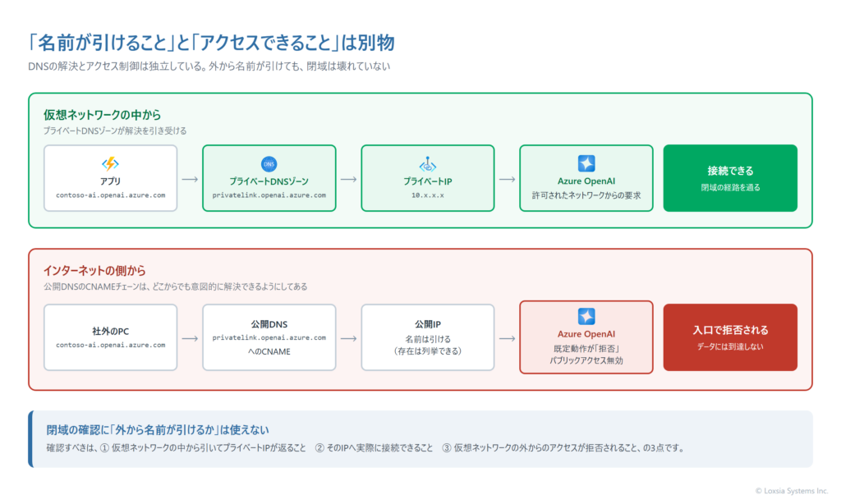Image resolution: width=841 pixels, height=504 pixels.
Task: Click the 名前は引ける text
Action: click(x=427, y=339)
